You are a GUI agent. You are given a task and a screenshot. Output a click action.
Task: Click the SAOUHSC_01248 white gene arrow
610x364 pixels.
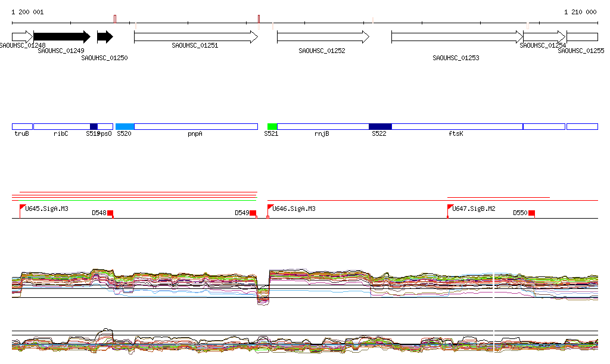coord(22,37)
